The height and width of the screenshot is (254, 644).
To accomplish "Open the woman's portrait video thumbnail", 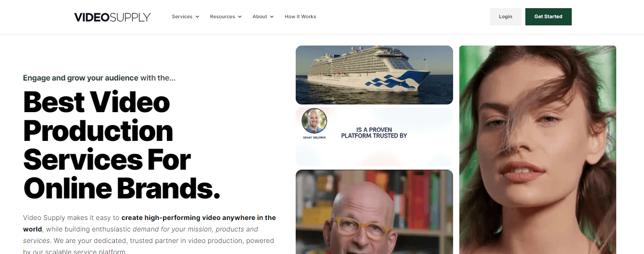I will coord(538,150).
